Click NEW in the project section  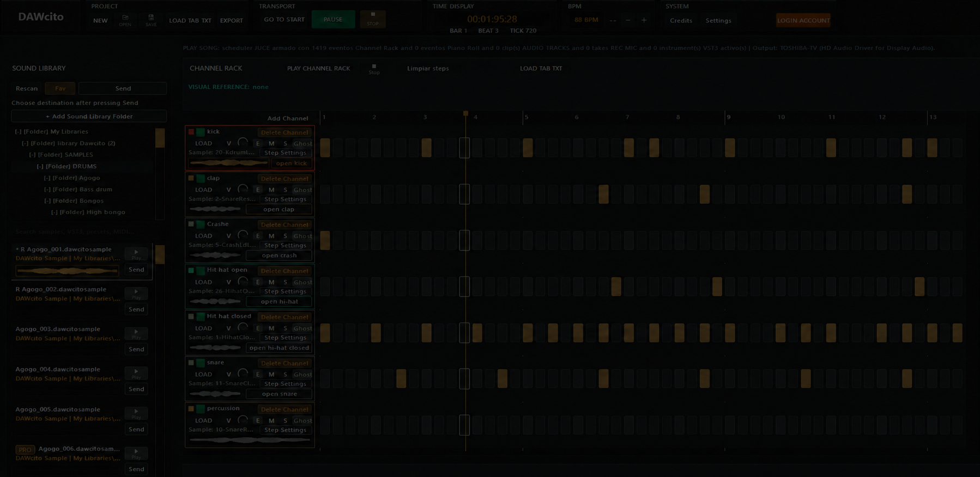(x=100, y=21)
